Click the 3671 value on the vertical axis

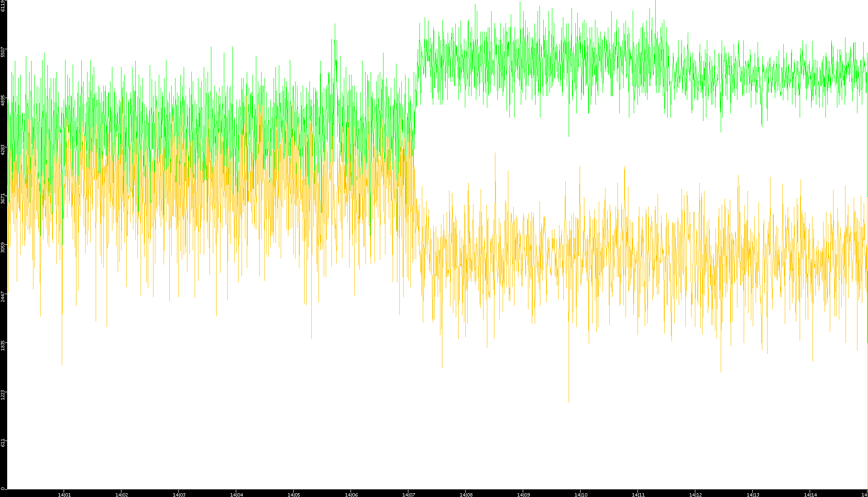[3, 198]
